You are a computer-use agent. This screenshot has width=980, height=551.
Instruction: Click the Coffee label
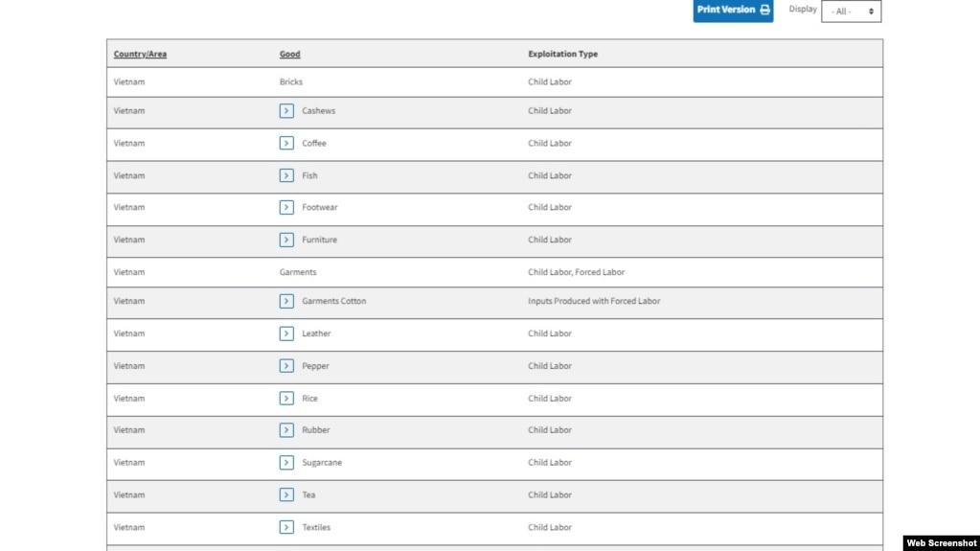pos(314,143)
